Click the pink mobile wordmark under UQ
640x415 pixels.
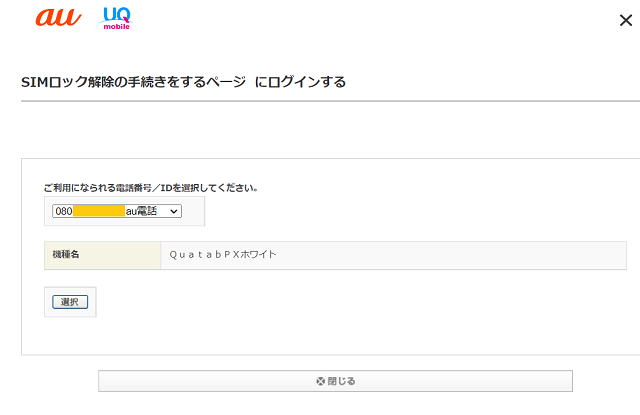click(116, 27)
